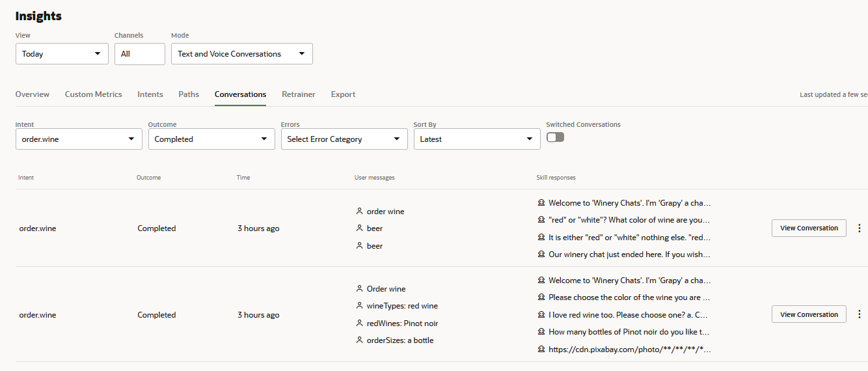
Task: Expand the View dropdown showing Today
Action: [x=62, y=54]
